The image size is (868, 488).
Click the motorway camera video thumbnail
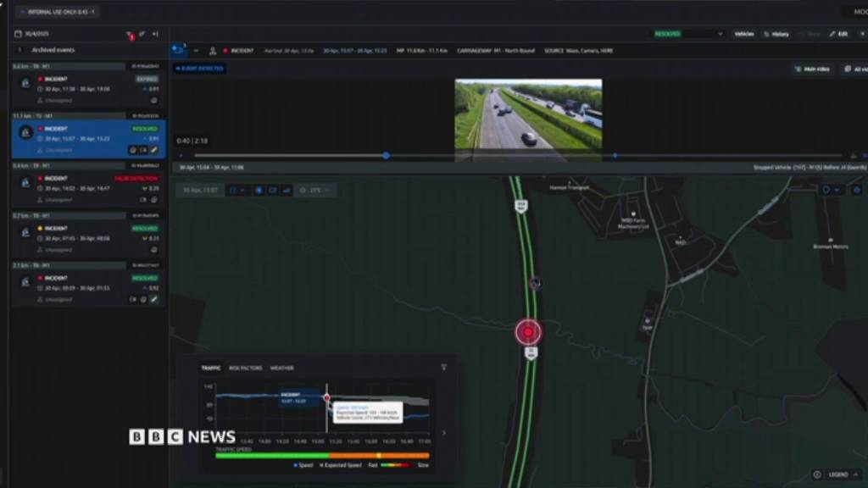click(528, 114)
